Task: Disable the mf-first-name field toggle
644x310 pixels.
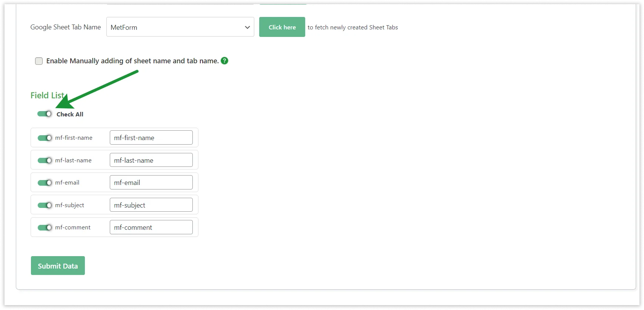Action: coord(45,138)
